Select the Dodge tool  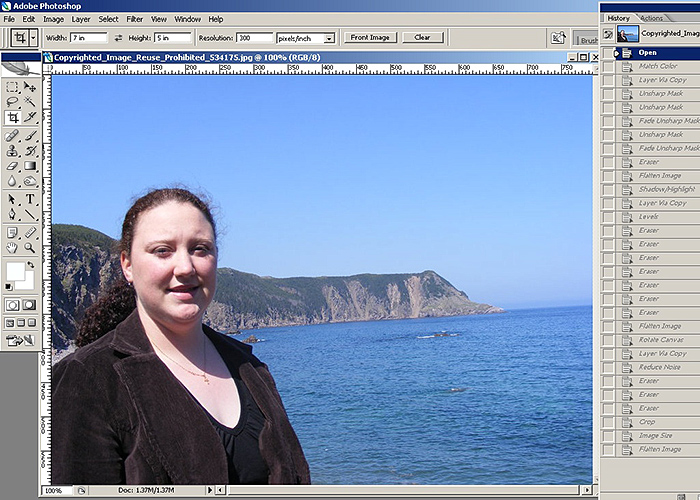[29, 181]
